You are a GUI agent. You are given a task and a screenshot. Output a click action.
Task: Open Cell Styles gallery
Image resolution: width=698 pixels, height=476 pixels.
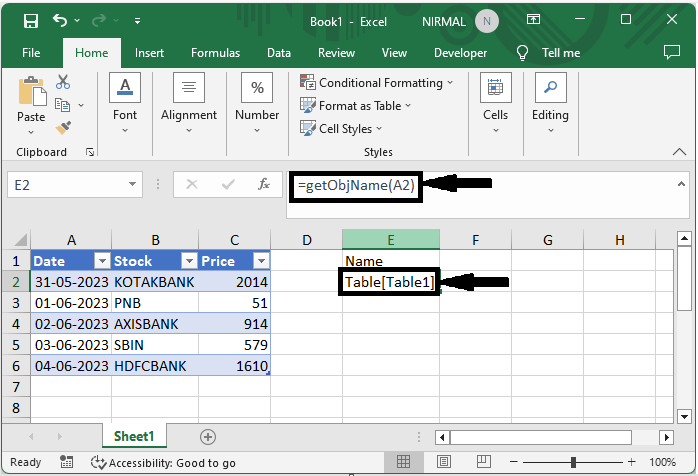[x=341, y=129]
